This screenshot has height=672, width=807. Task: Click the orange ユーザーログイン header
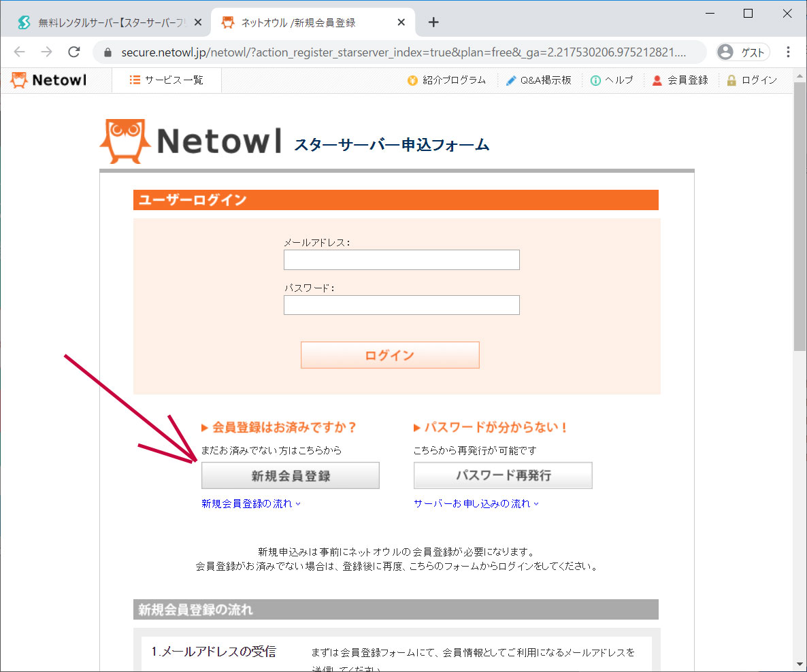click(x=396, y=200)
